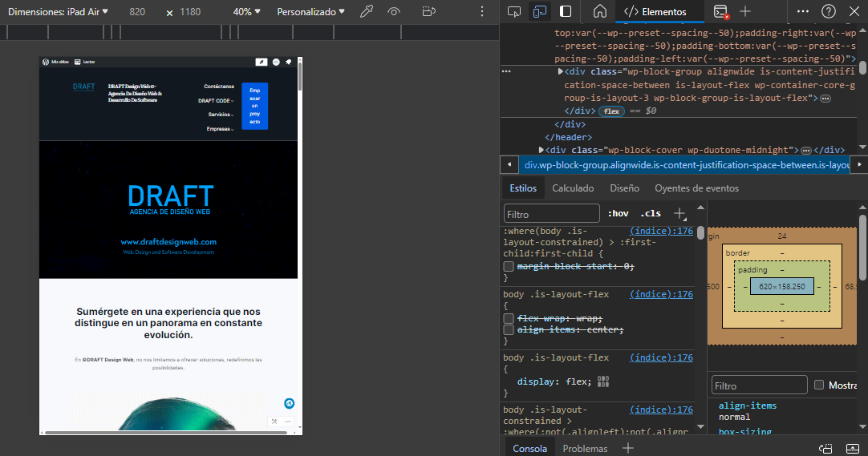Open the console errors panel icon

[x=721, y=11]
